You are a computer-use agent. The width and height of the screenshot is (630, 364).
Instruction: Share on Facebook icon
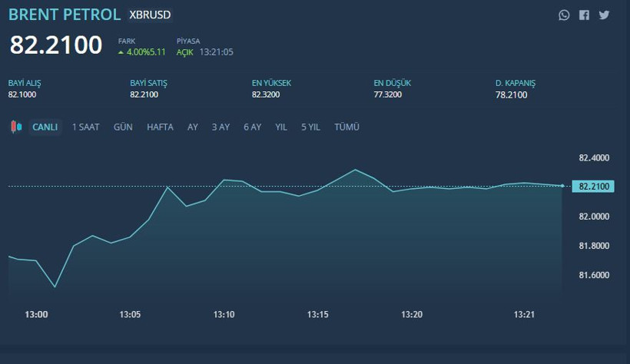584,15
